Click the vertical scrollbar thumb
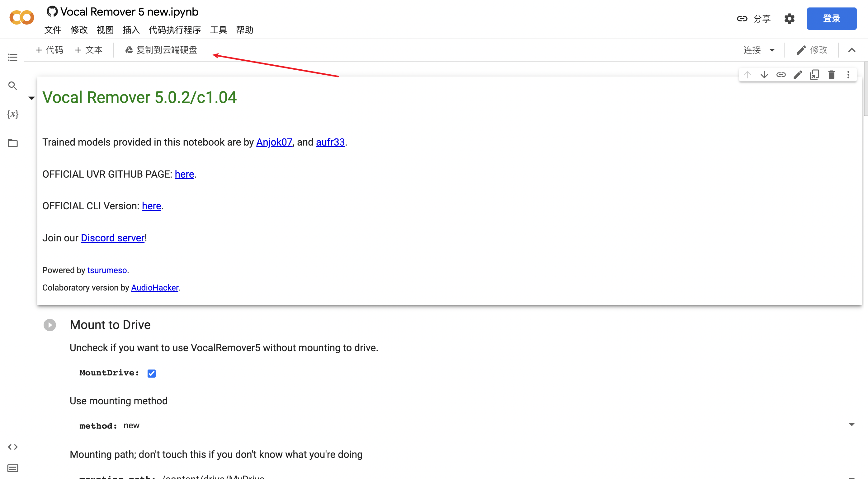The image size is (868, 479). coord(866,89)
